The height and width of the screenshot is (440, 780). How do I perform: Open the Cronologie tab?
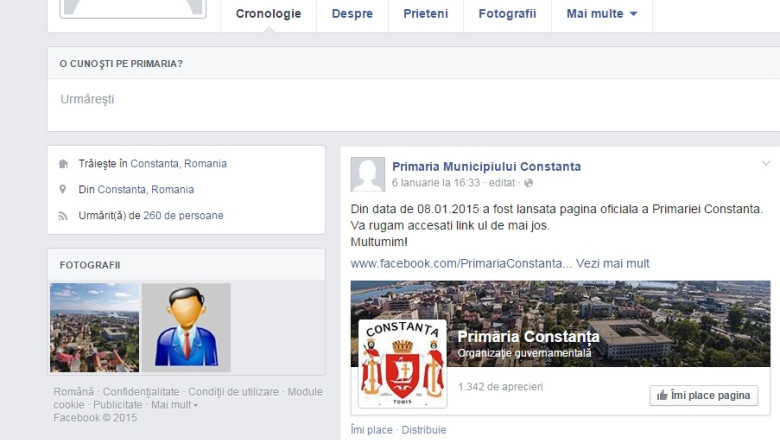pyautogui.click(x=268, y=14)
